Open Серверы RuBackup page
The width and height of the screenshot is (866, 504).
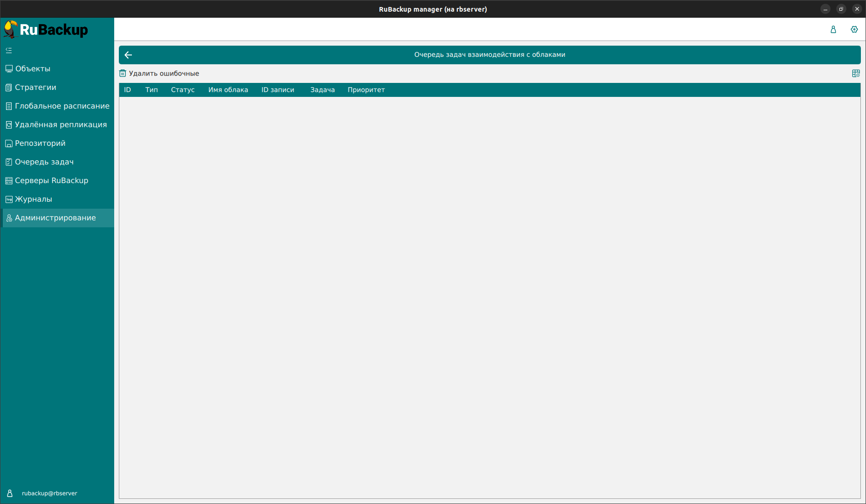[51, 181]
